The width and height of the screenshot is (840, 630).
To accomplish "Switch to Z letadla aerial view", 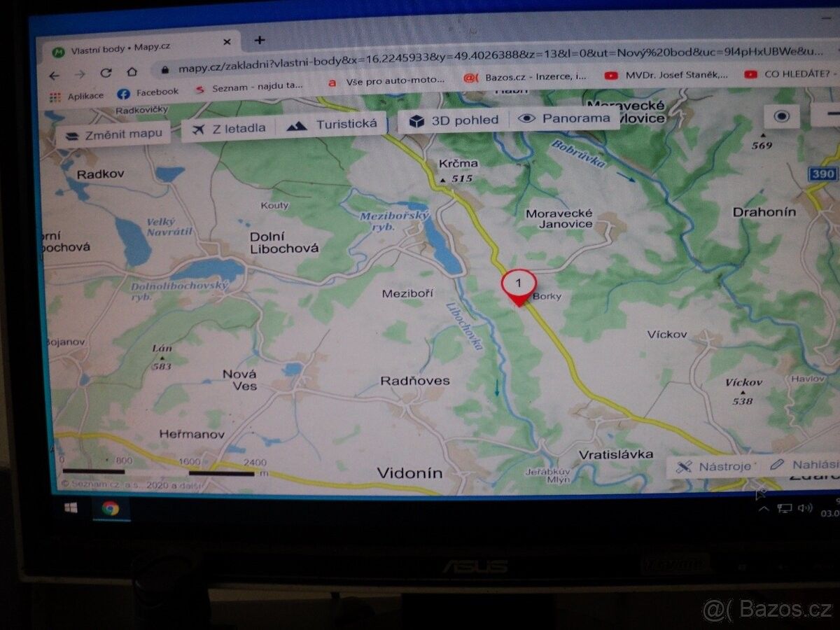I will pos(229,129).
